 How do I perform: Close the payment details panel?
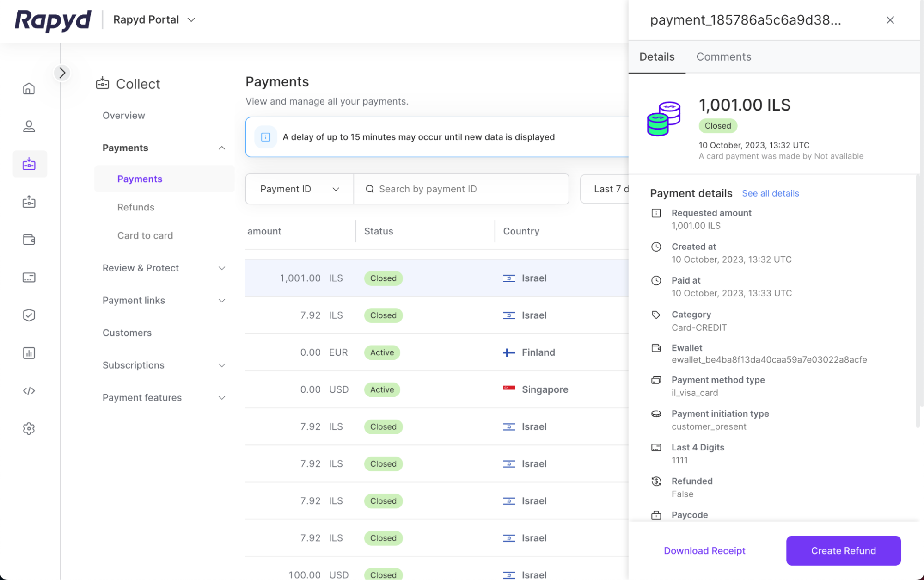point(890,20)
